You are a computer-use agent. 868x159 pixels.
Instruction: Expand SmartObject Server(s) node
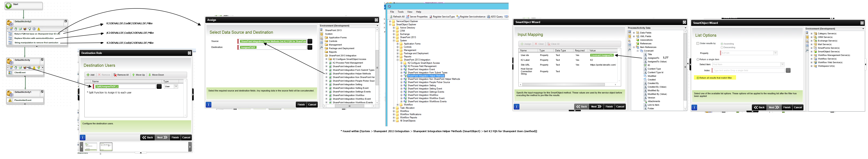tap(811, 52)
